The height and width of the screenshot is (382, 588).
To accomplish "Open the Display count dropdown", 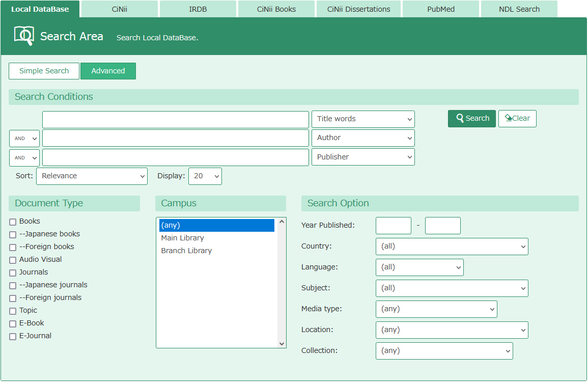I will (205, 176).
